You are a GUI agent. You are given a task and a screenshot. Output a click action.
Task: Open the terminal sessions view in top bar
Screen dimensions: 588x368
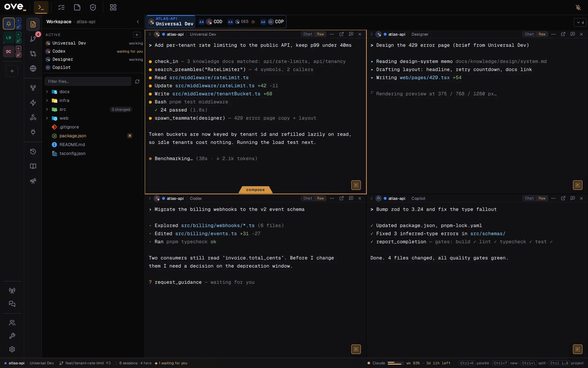click(41, 7)
